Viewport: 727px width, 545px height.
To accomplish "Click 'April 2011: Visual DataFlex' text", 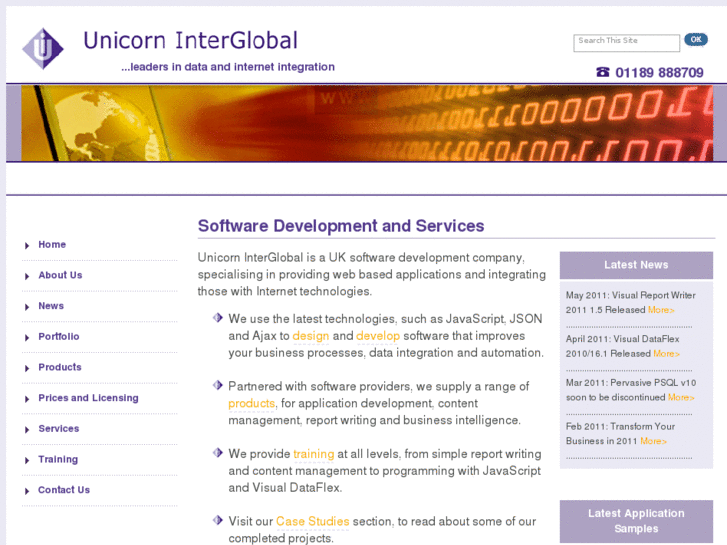I will [622, 339].
